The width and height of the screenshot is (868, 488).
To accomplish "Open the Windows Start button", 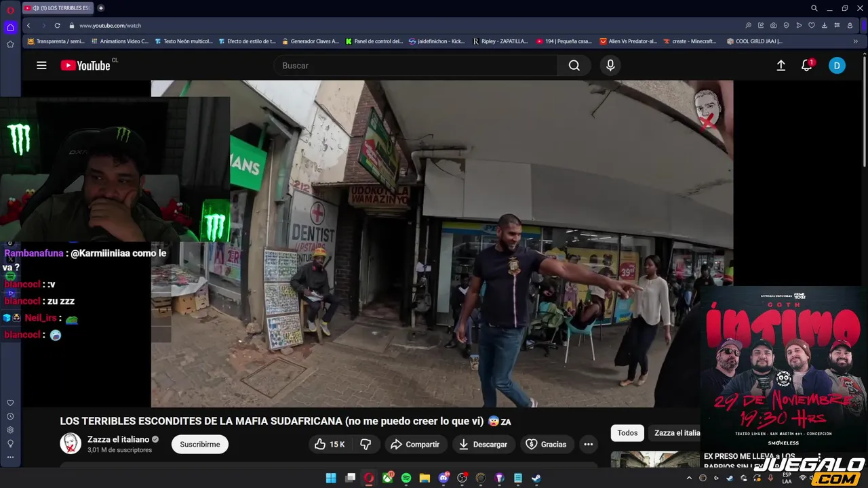I will pos(331,478).
